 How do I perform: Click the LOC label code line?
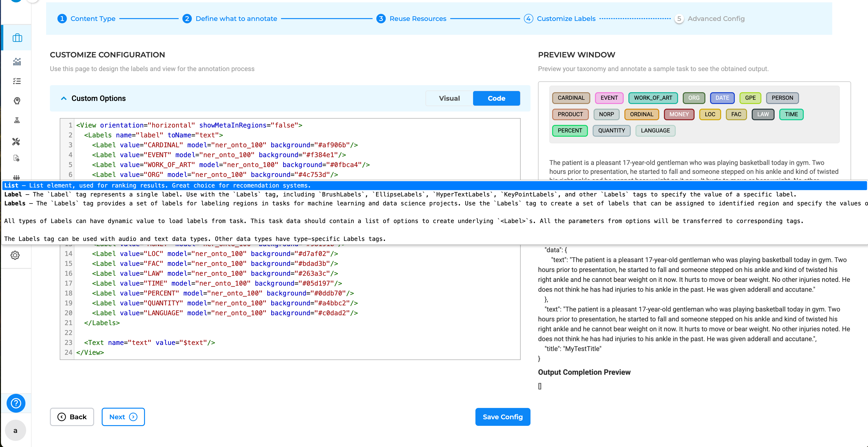click(215, 254)
